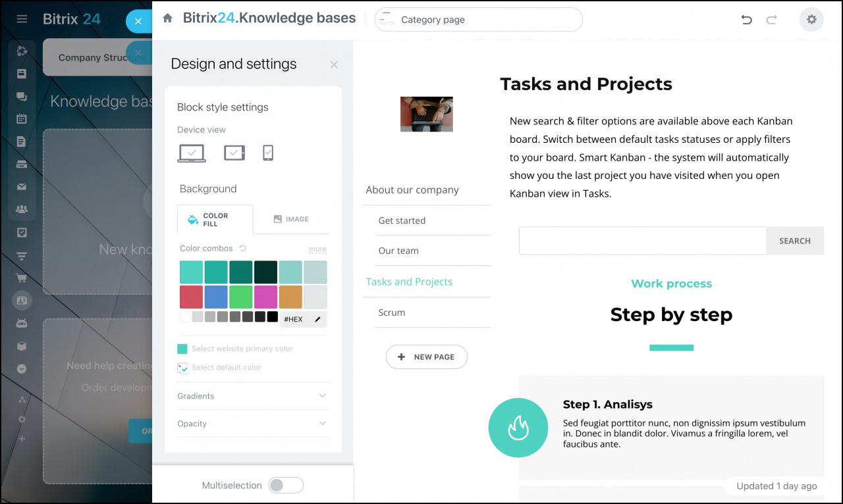Open the contact card icon in the left sidebar
The height and width of the screenshot is (504, 843).
[22, 301]
